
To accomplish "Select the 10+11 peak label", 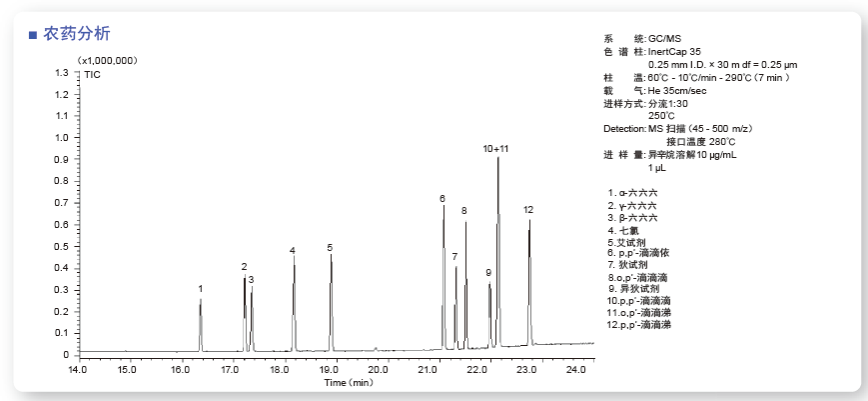I will point(496,149).
